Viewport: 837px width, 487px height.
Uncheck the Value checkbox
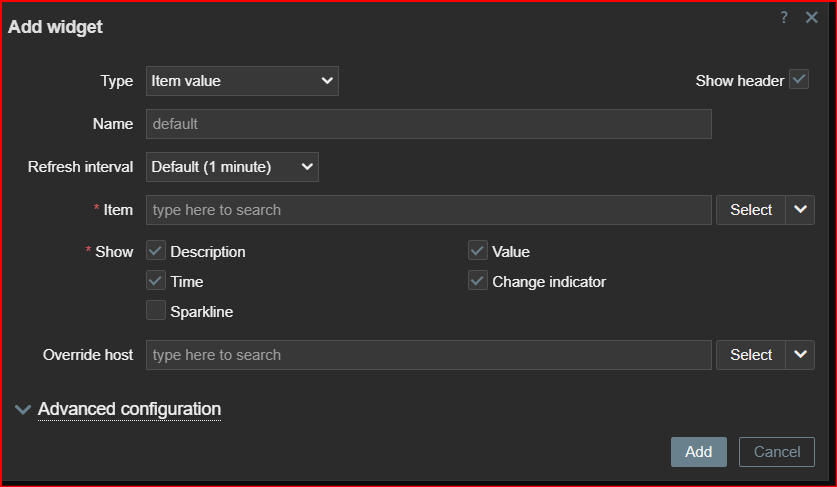tap(478, 250)
